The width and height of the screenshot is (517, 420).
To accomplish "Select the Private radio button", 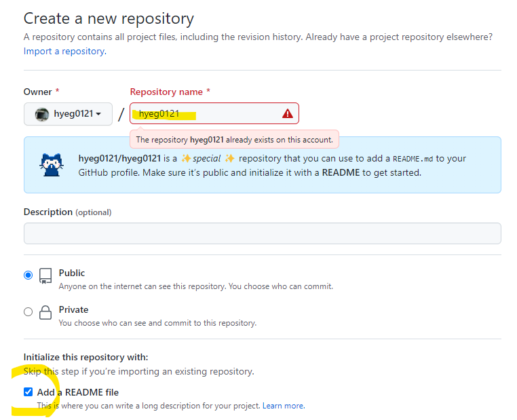I will (28, 311).
